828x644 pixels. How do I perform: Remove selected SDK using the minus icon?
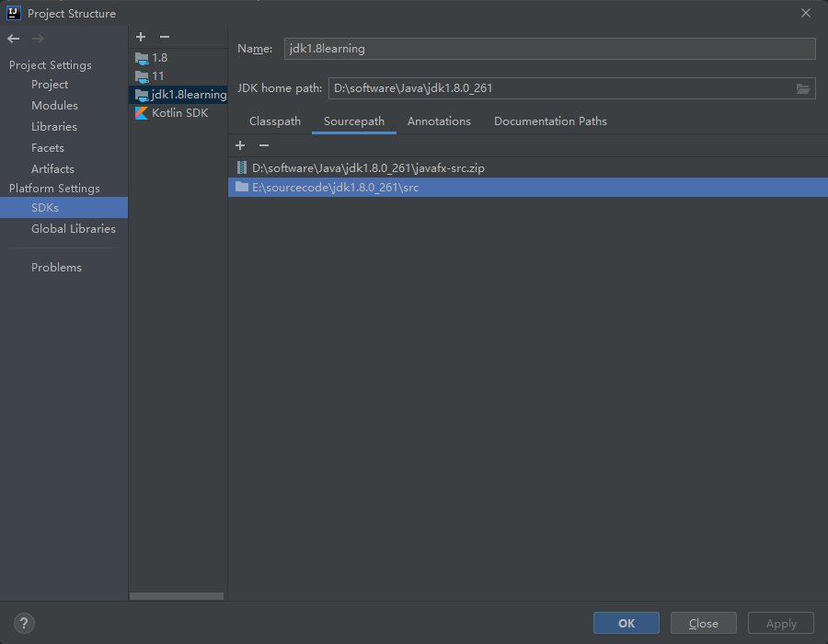pyautogui.click(x=165, y=37)
